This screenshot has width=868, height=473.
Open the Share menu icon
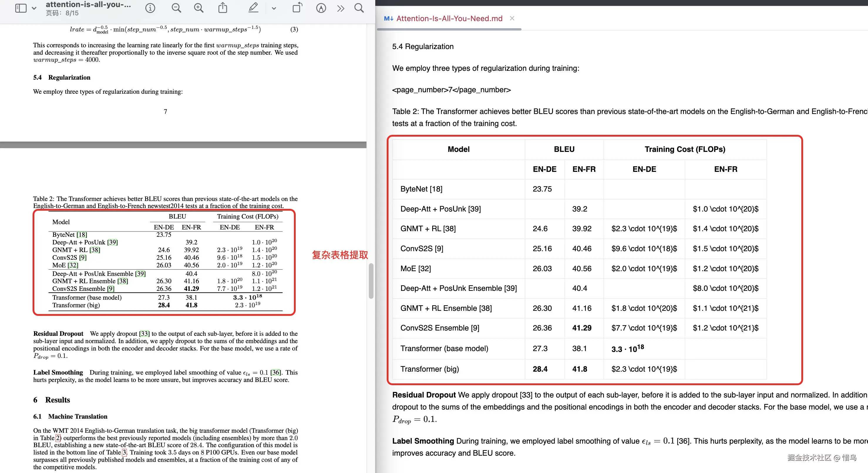coord(223,8)
